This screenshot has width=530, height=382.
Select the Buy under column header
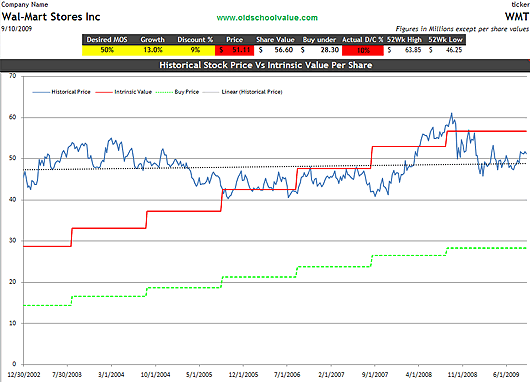pos(319,40)
